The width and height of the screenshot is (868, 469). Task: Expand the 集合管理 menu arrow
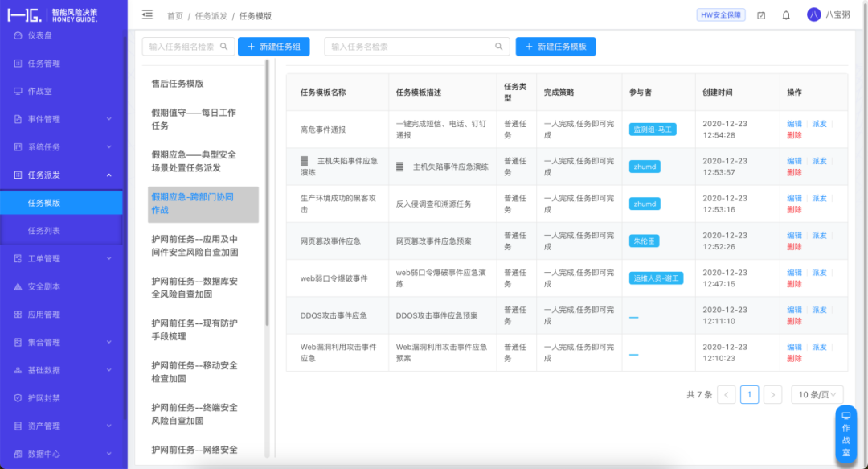pos(109,342)
